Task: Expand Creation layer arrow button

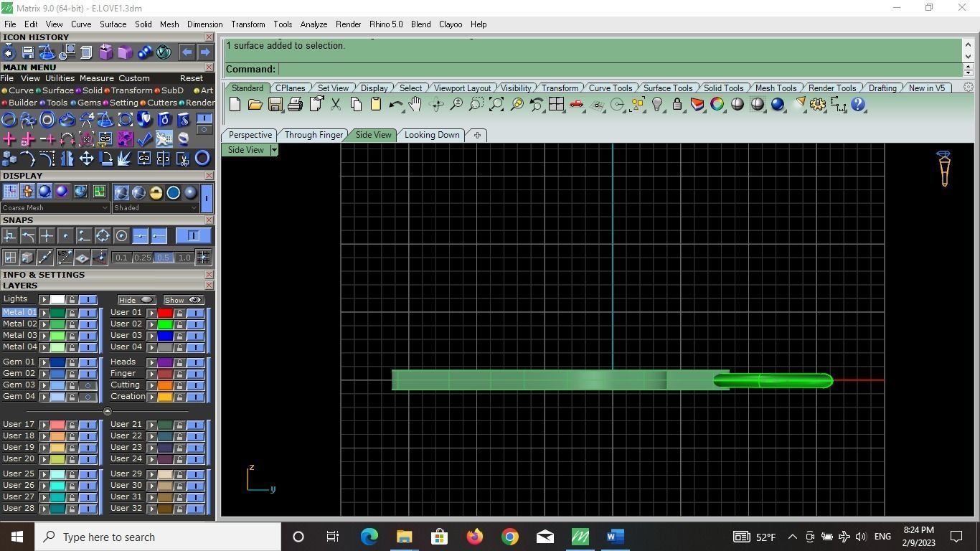Action: [151, 397]
